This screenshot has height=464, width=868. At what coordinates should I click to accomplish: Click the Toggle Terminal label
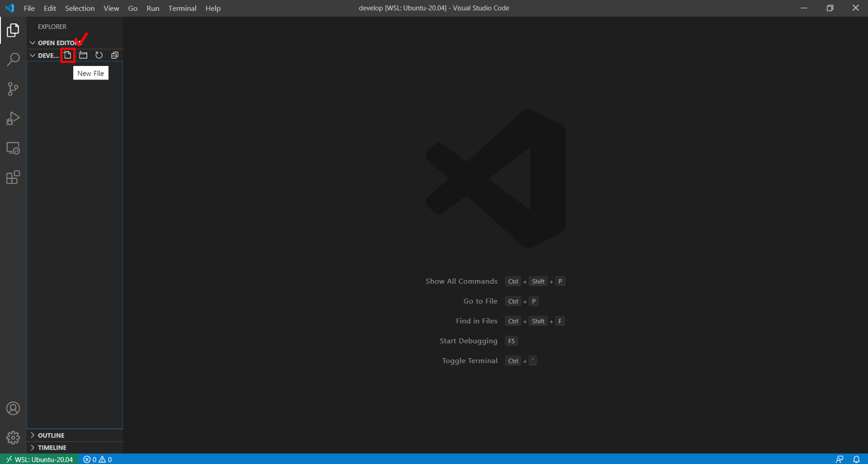pyautogui.click(x=470, y=361)
